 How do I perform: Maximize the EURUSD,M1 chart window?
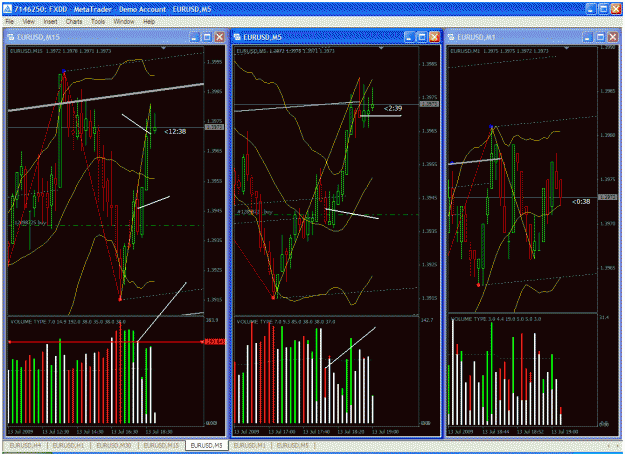point(600,37)
